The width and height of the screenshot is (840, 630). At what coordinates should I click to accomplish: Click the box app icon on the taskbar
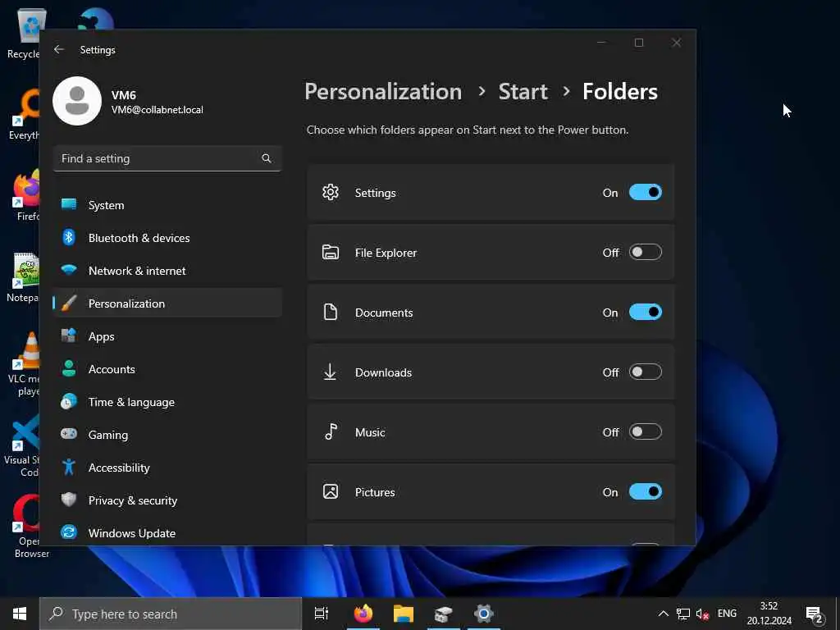443,614
